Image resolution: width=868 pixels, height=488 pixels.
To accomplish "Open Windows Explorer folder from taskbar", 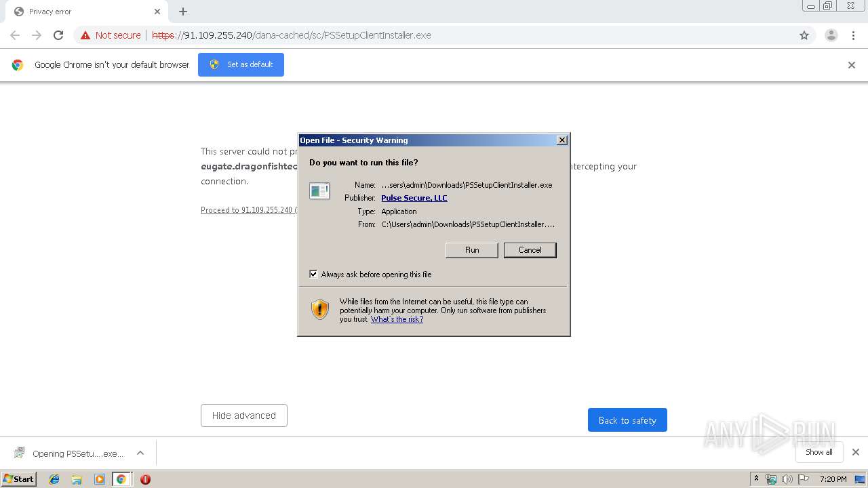I will click(x=77, y=479).
